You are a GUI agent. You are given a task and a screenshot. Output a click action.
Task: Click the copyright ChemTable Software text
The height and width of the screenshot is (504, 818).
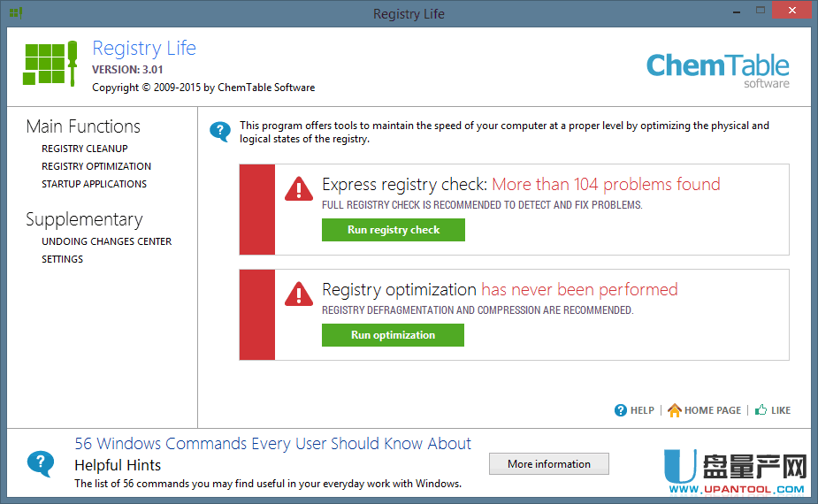tap(203, 88)
